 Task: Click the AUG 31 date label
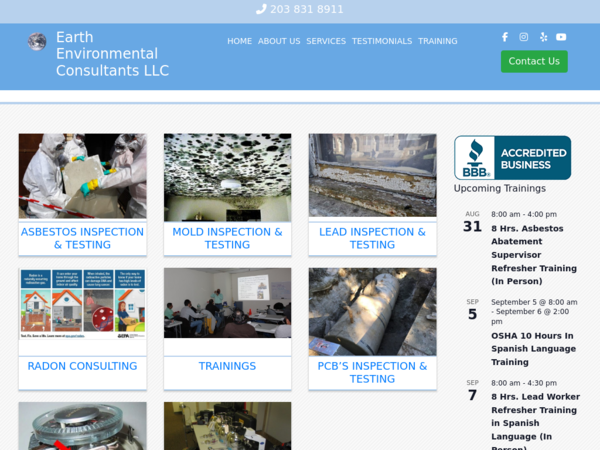pos(472,222)
